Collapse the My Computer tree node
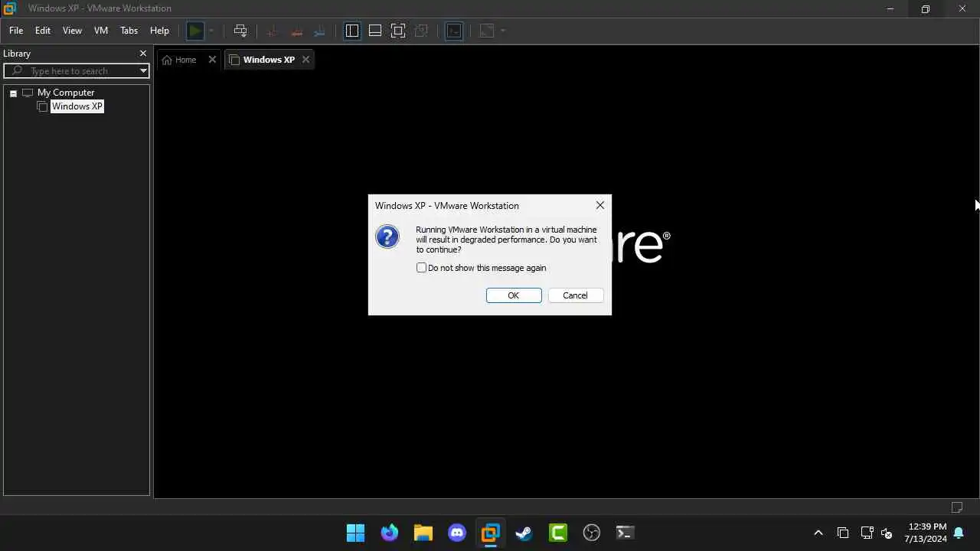The image size is (980, 551). click(13, 93)
